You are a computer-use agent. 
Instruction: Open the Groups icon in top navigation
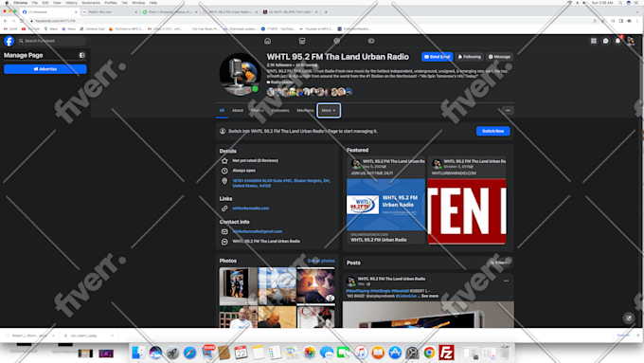point(337,41)
